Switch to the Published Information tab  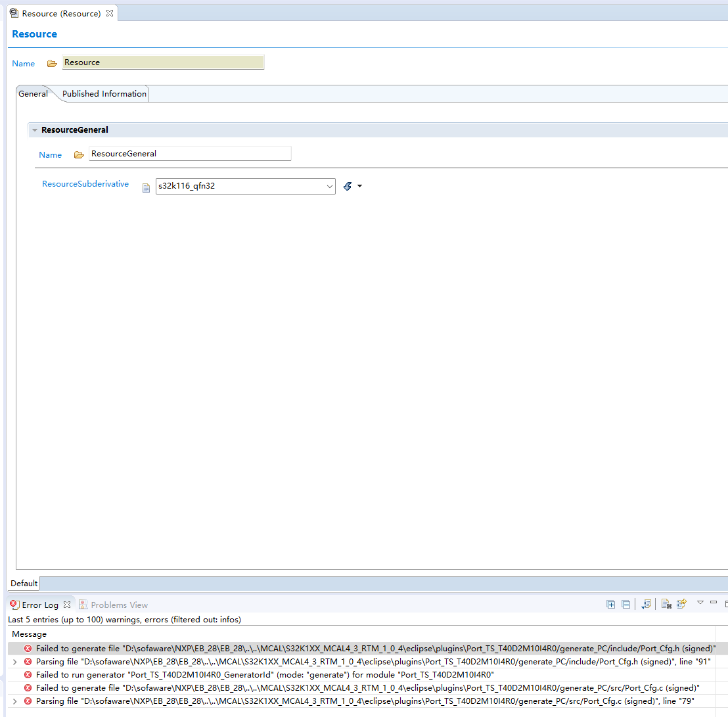pos(103,93)
